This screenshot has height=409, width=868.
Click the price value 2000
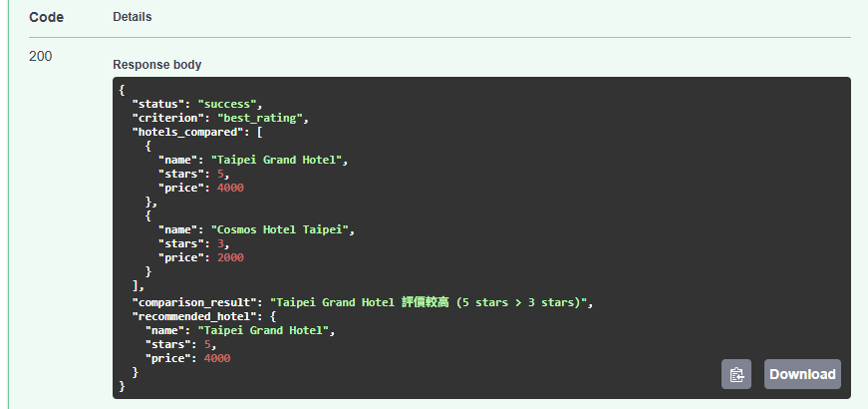(230, 257)
